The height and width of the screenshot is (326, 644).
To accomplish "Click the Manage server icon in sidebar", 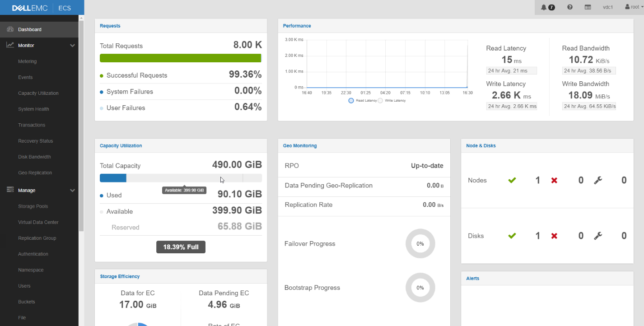I will [x=10, y=190].
